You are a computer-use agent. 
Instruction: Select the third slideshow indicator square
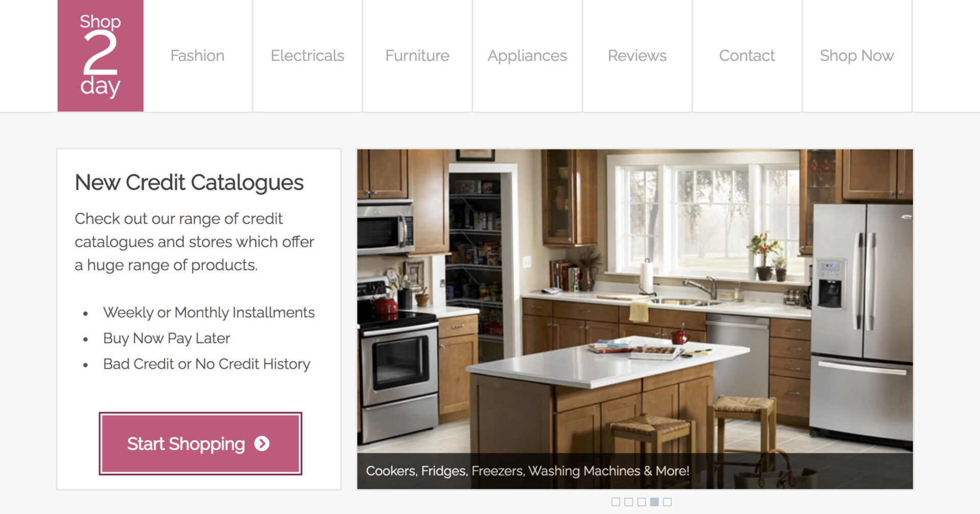[642, 502]
